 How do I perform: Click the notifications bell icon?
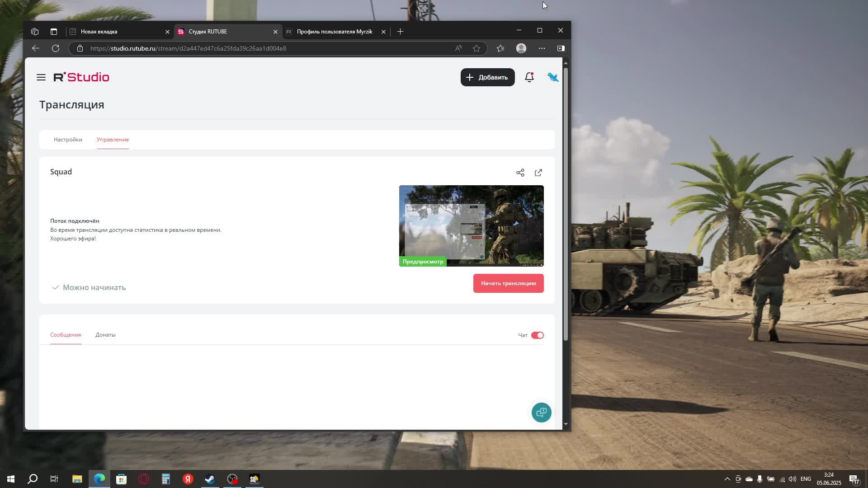coord(529,77)
